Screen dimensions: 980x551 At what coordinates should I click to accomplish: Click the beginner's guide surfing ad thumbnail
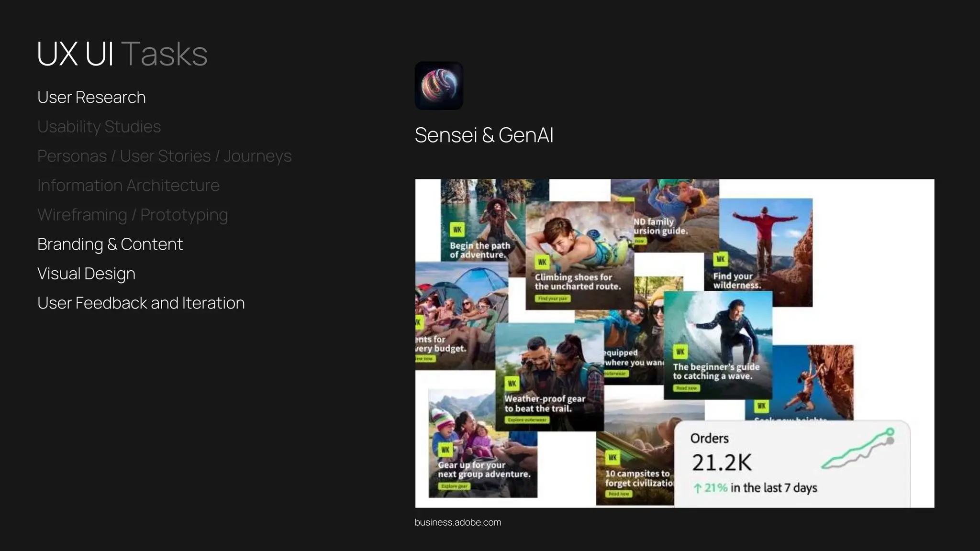[718, 344]
